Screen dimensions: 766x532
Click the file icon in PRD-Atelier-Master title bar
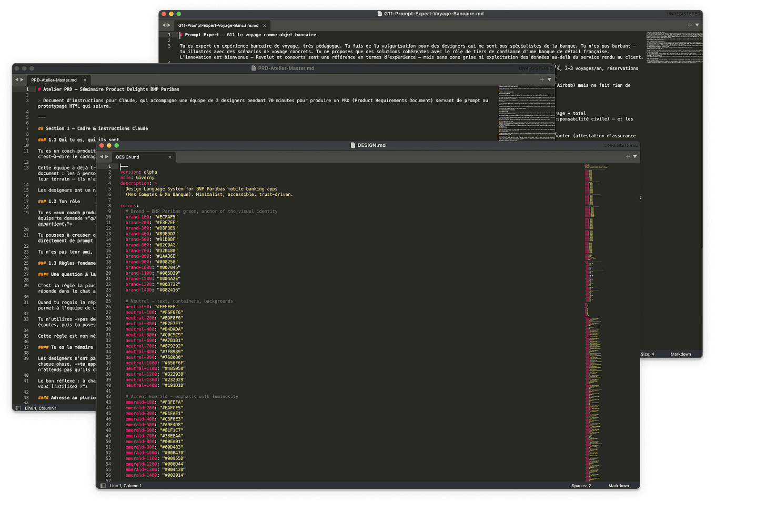254,68
